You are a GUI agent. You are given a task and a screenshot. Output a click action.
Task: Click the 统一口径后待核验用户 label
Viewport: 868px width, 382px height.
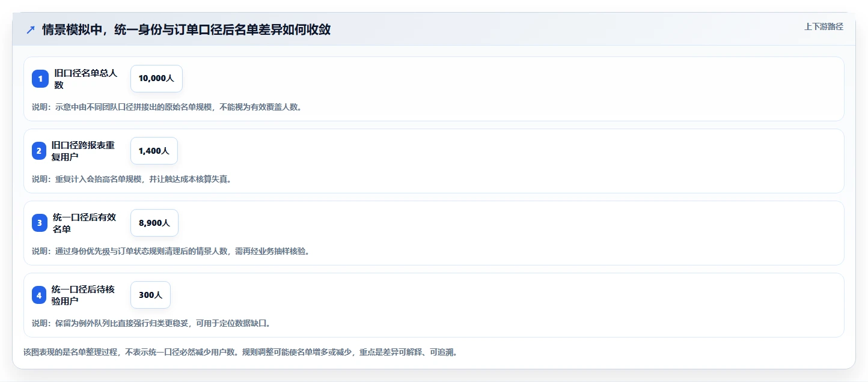(x=83, y=295)
